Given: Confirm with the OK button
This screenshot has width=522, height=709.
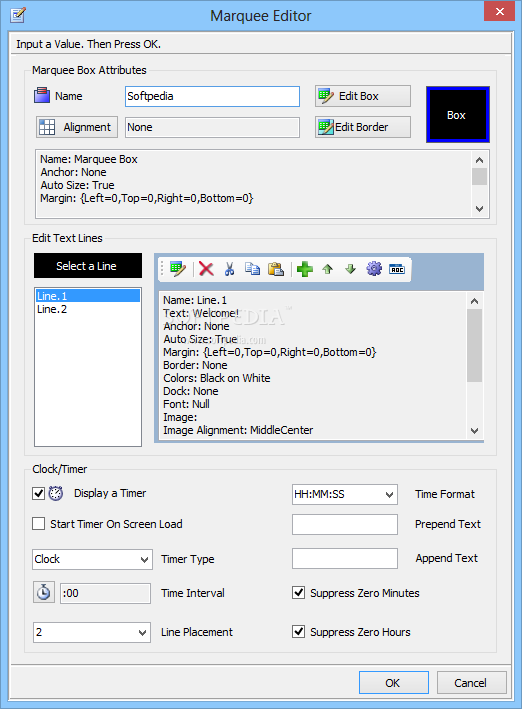Looking at the screenshot, I should pyautogui.click(x=394, y=682).
